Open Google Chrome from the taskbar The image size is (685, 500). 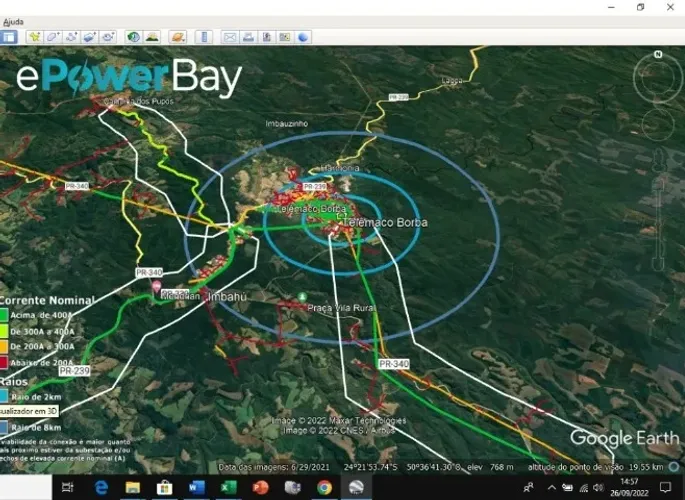click(324, 487)
